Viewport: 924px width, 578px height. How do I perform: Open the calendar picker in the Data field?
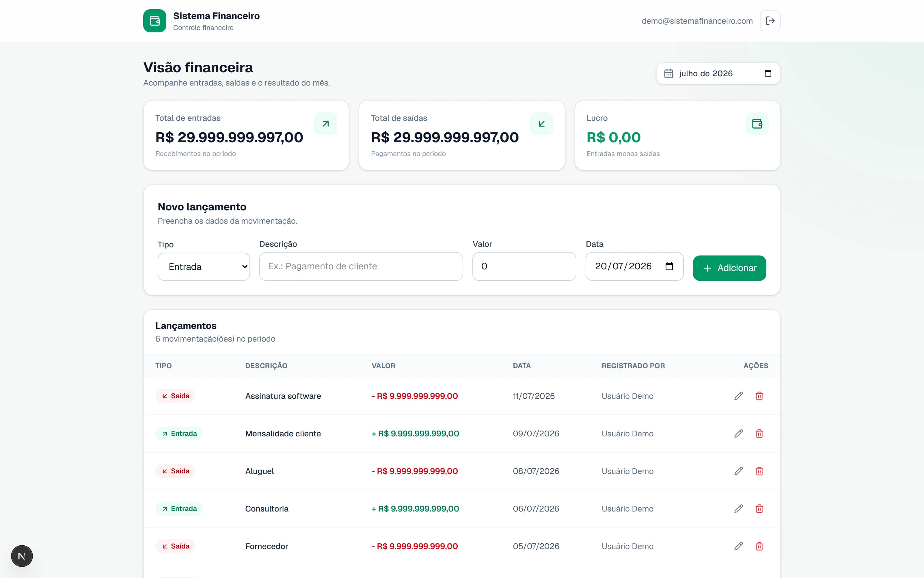coord(669,266)
